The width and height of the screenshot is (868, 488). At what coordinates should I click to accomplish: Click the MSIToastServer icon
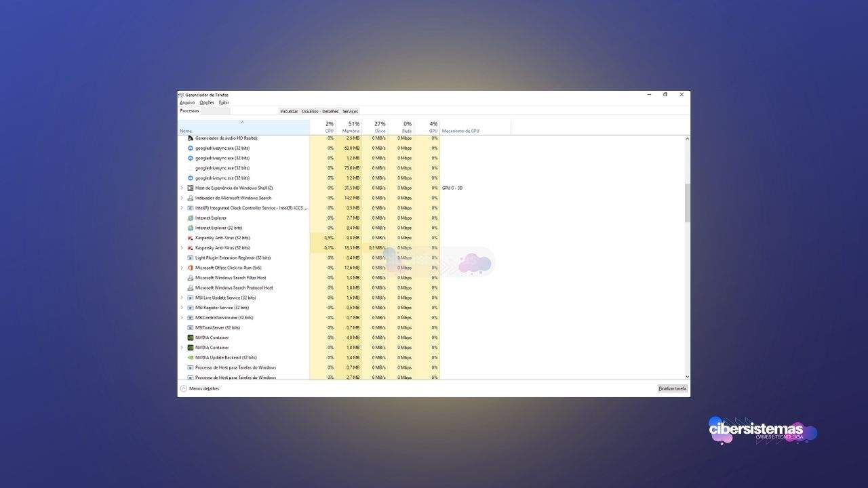coord(191,327)
